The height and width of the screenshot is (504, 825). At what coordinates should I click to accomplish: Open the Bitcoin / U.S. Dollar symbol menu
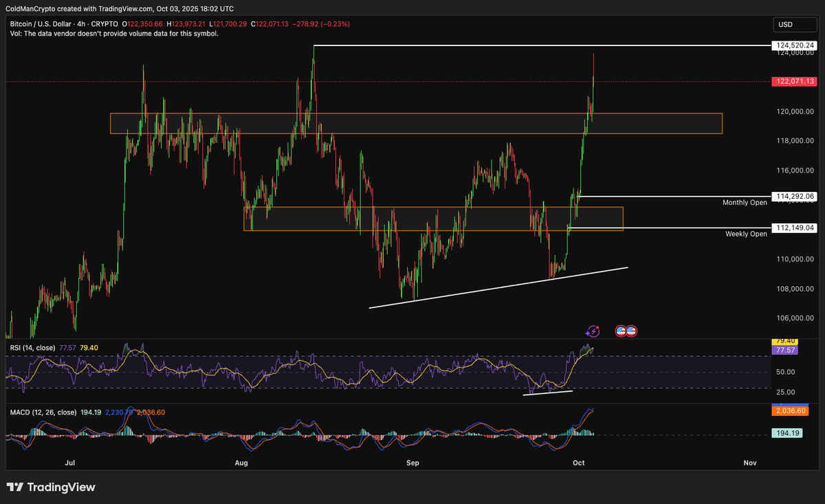pyautogui.click(x=41, y=24)
